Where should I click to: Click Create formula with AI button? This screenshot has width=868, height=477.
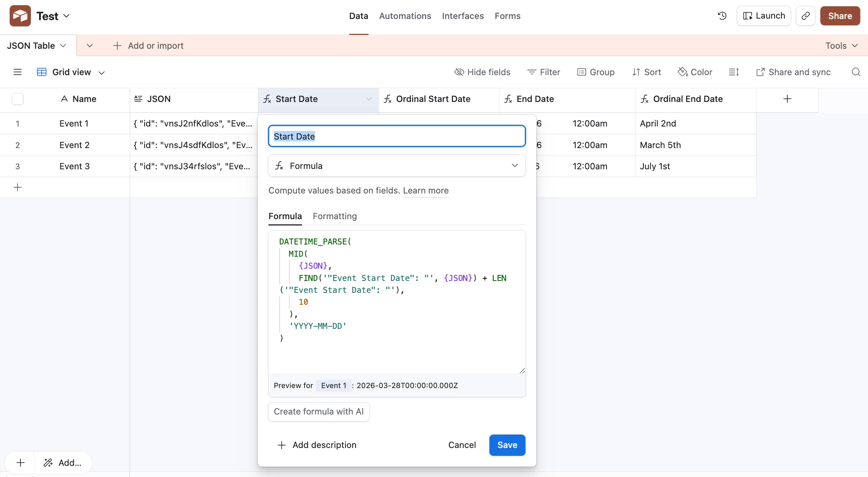tap(319, 412)
